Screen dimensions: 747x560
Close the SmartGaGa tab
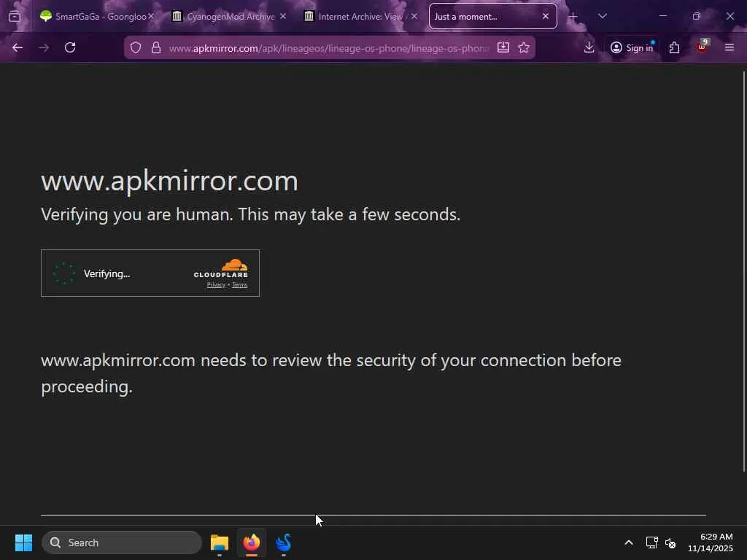tap(151, 16)
